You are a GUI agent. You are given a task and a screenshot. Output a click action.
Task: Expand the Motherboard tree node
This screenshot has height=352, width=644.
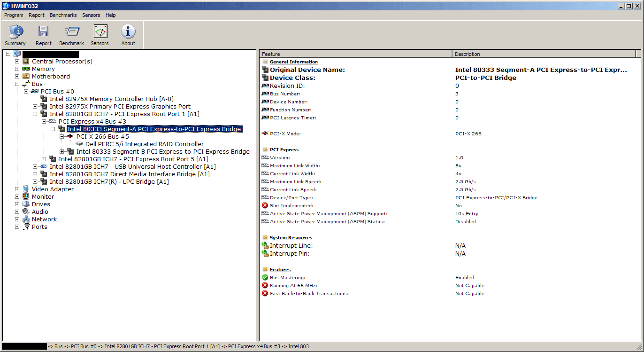[x=17, y=76]
